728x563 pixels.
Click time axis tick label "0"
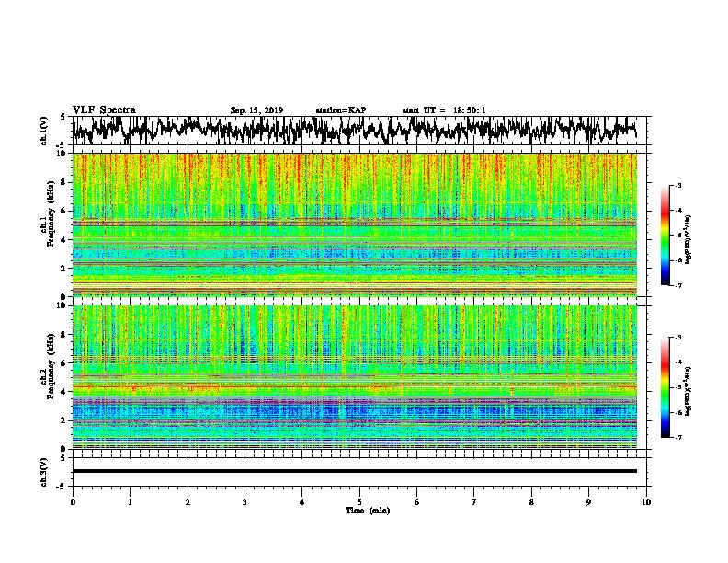(73, 502)
